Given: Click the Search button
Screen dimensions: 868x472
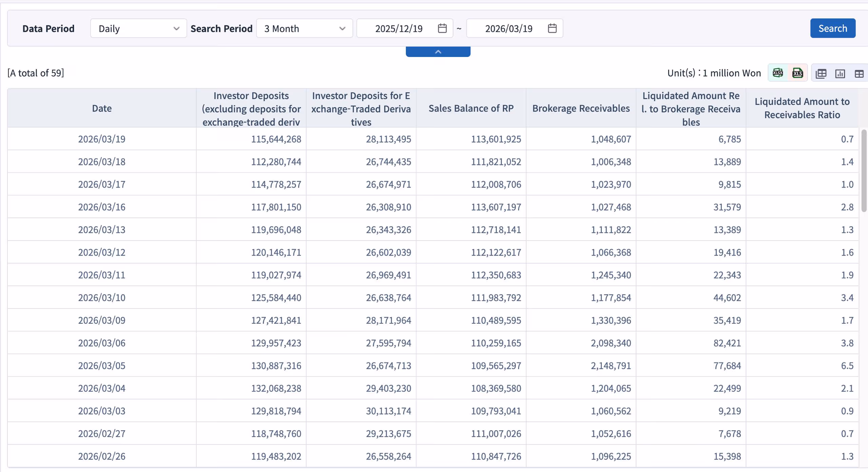Looking at the screenshot, I should (832, 29).
